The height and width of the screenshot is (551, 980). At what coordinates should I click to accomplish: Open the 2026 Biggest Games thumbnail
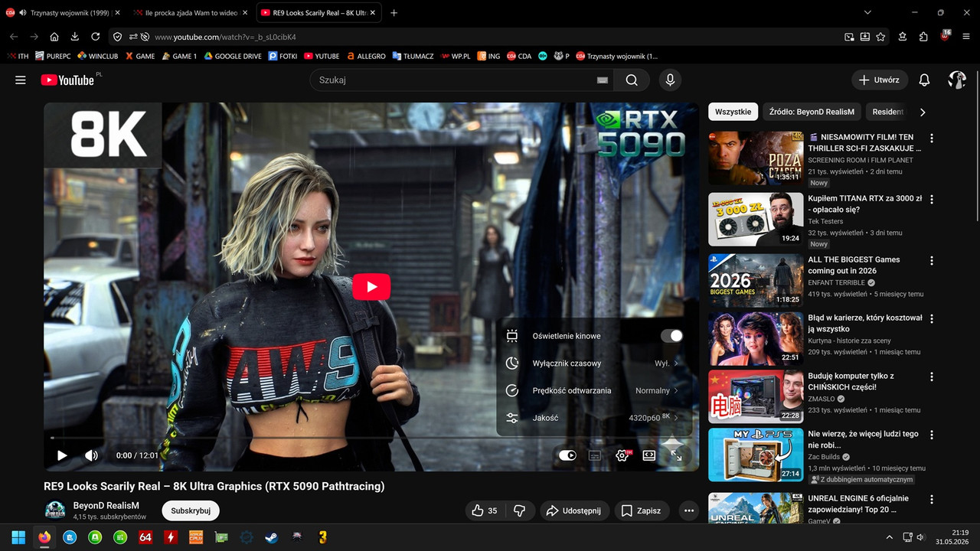point(756,280)
